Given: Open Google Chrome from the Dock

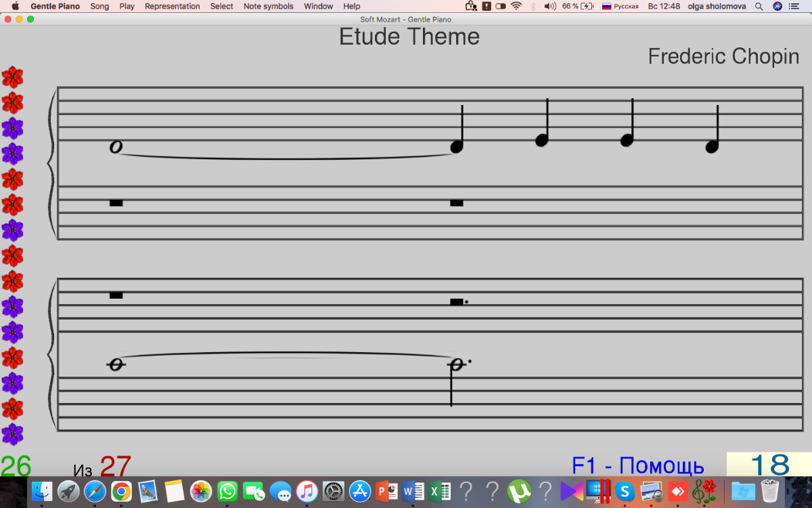Looking at the screenshot, I should point(121,491).
